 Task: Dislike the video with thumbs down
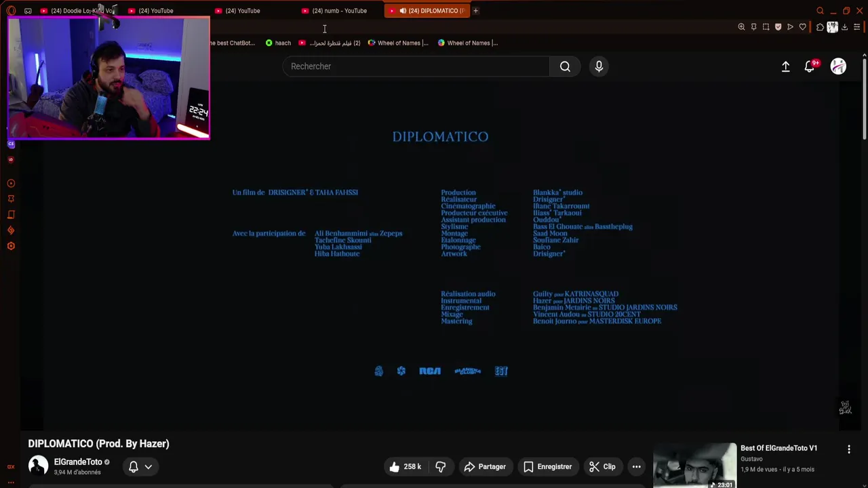point(441,466)
